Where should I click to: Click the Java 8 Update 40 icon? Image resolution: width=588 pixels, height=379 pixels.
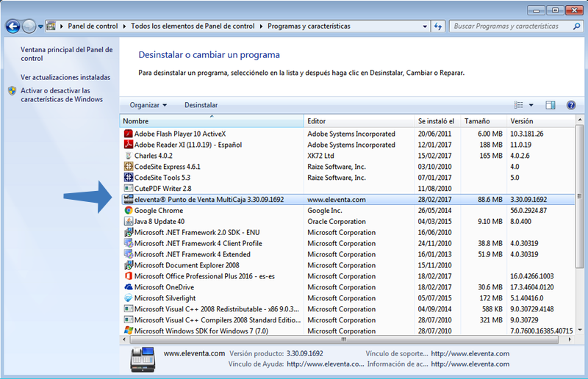(x=128, y=221)
